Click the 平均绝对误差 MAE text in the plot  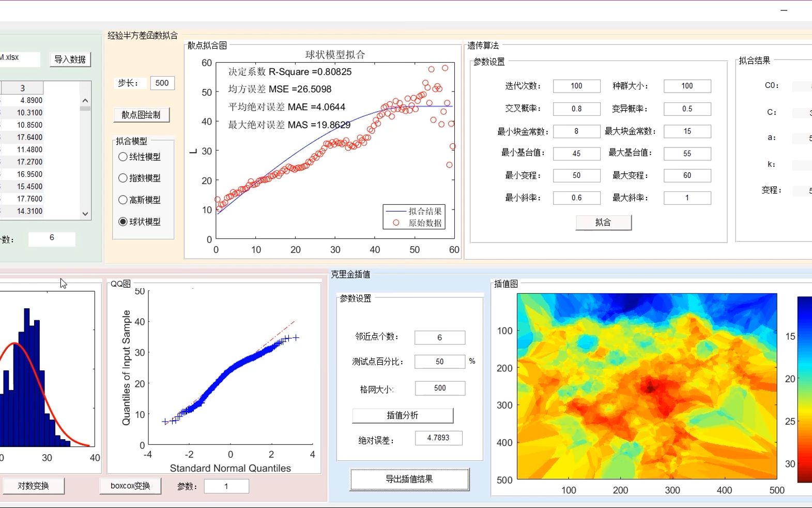pos(287,107)
